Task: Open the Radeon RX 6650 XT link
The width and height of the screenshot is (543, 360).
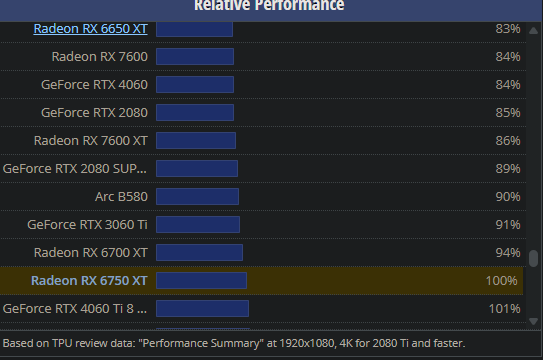Action: coord(90,29)
